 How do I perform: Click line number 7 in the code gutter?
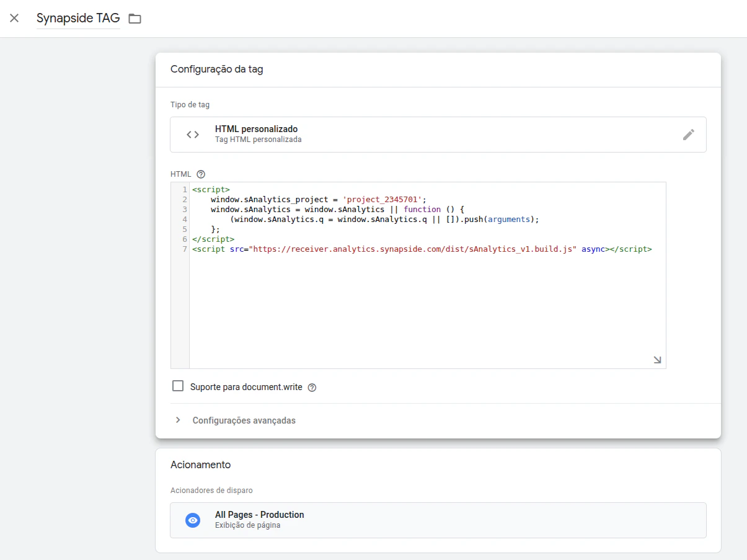click(x=185, y=249)
